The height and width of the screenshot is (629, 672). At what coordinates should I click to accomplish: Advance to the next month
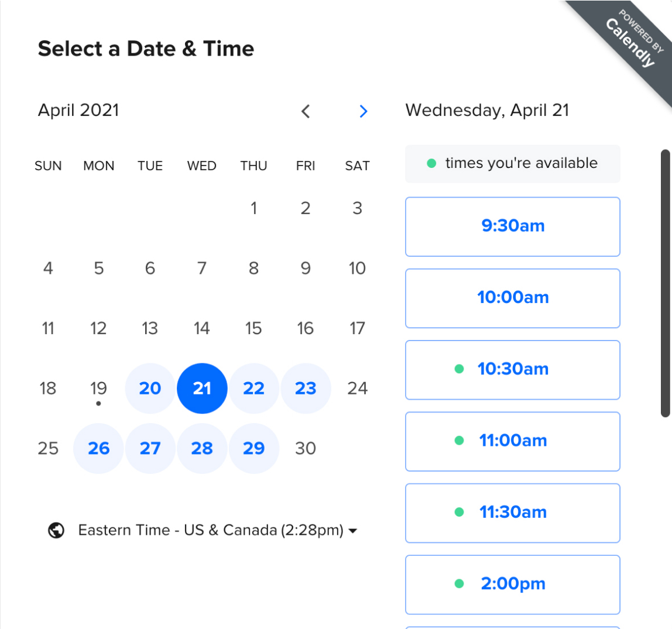click(364, 111)
